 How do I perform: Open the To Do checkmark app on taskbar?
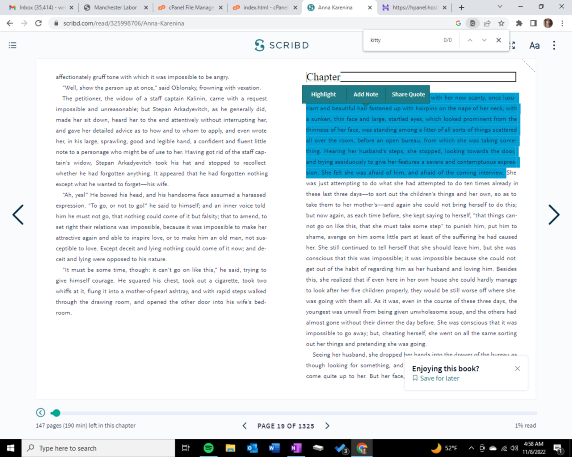tap(341, 448)
